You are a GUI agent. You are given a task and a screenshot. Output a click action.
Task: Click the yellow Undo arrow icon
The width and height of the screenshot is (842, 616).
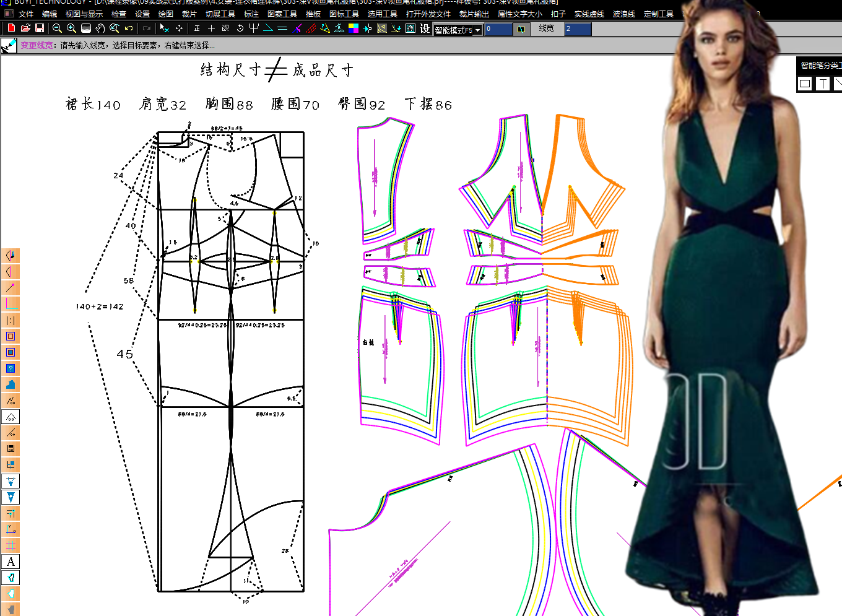pyautogui.click(x=129, y=28)
